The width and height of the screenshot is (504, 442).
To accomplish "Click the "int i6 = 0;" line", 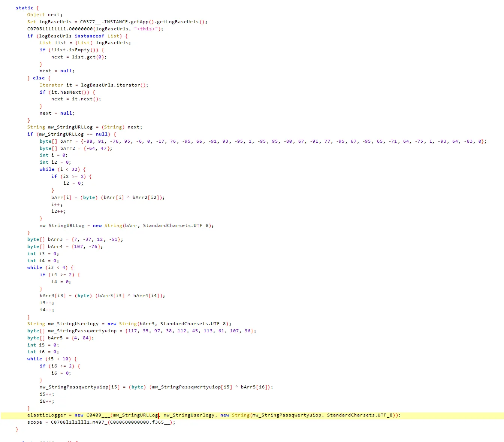I will coord(43,352).
